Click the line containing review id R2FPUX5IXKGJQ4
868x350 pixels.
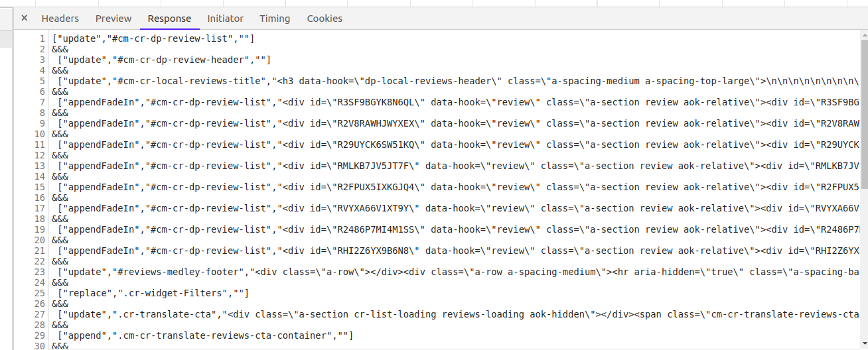459,187
